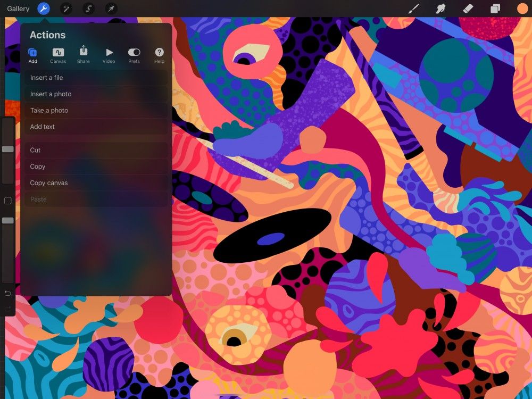This screenshot has height=399, width=532.
Task: Switch to the Canvas tab in Actions
Action: pyautogui.click(x=58, y=55)
